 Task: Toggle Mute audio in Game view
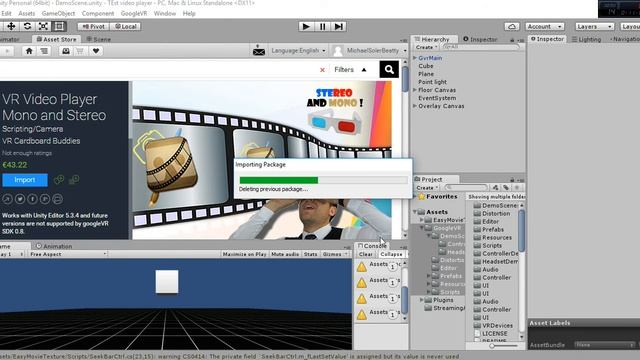coord(285,254)
